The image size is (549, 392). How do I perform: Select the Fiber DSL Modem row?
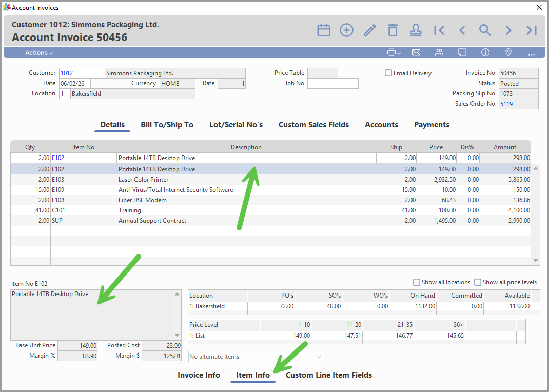[270, 200]
